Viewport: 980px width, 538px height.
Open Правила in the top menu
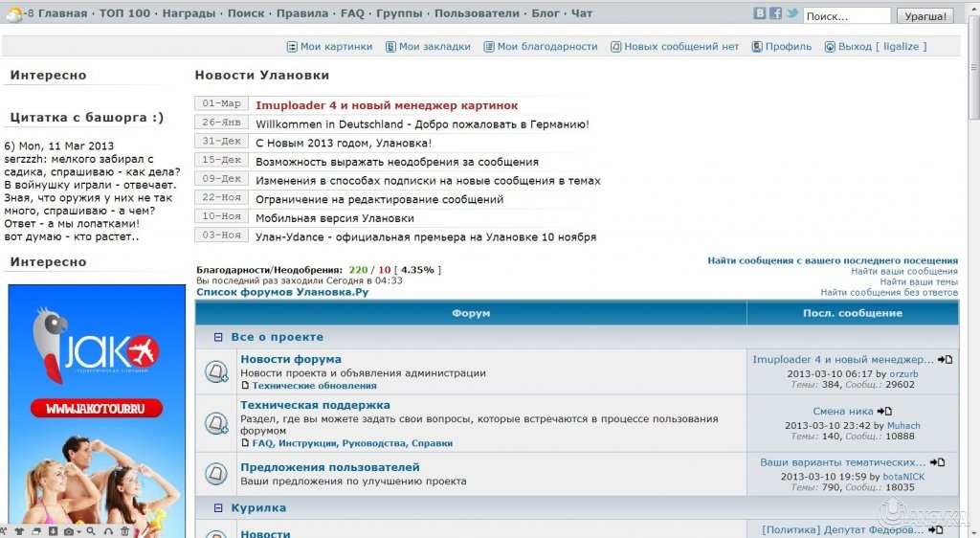coord(302,13)
